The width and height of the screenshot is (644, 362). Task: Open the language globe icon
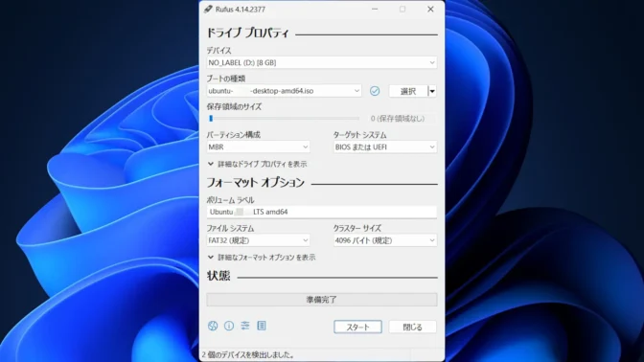[x=213, y=326]
